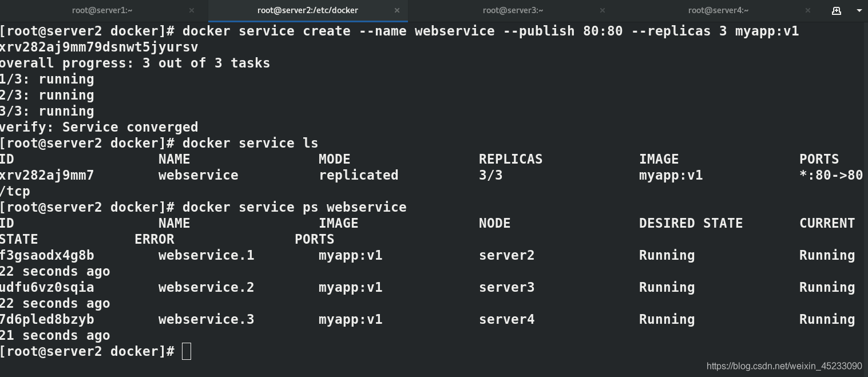Click the 'replicated' mode value
The height and width of the screenshot is (377, 868).
(358, 175)
